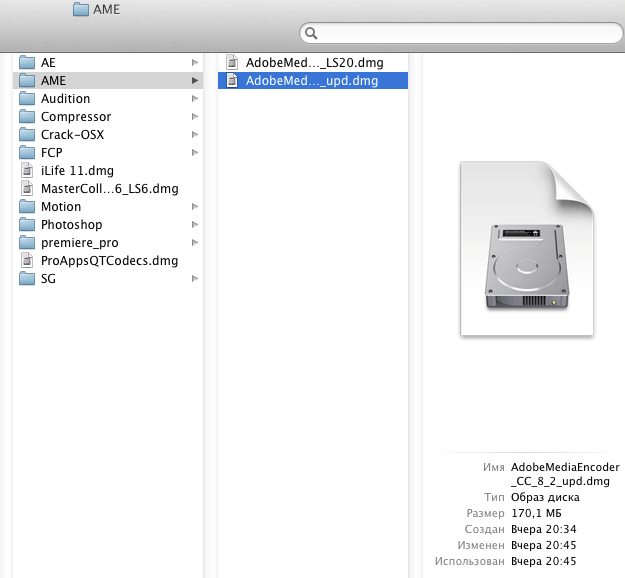Screen dimensions: 625x578
Task: Click the MasterColl dmg file icon
Action: click(27, 189)
